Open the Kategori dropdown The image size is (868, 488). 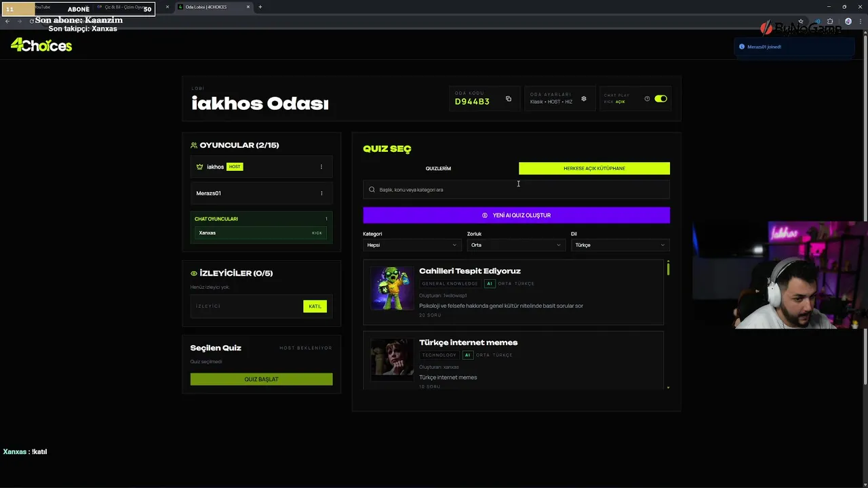[412, 245]
